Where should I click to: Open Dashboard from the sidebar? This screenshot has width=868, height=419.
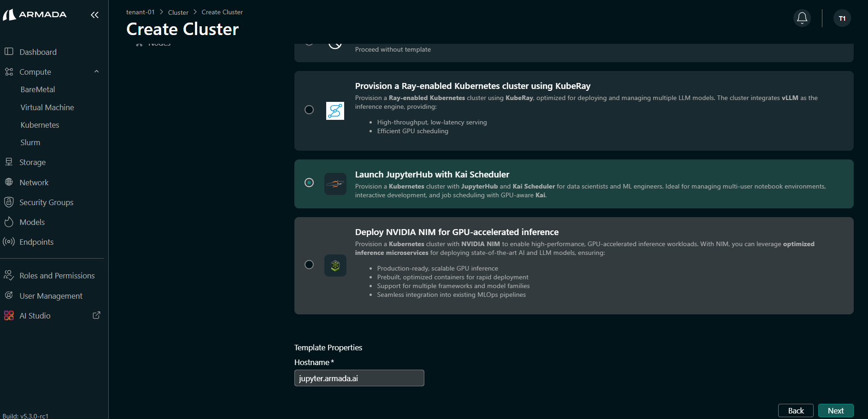coord(38,52)
